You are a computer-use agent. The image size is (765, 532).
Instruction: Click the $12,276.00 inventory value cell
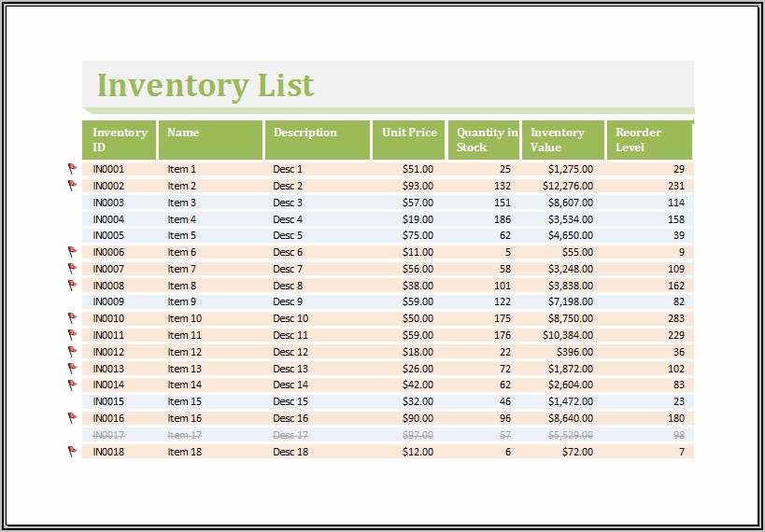click(567, 186)
